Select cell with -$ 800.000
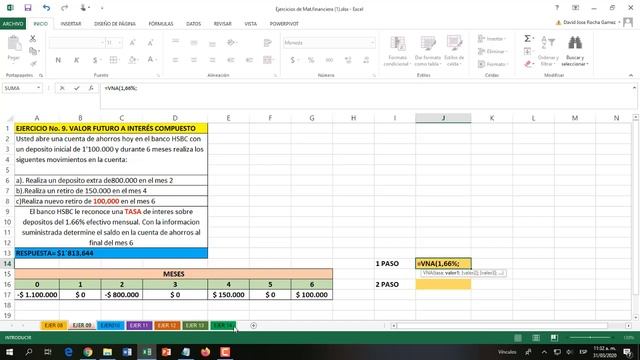The width and height of the screenshot is (640, 360). click(x=121, y=295)
